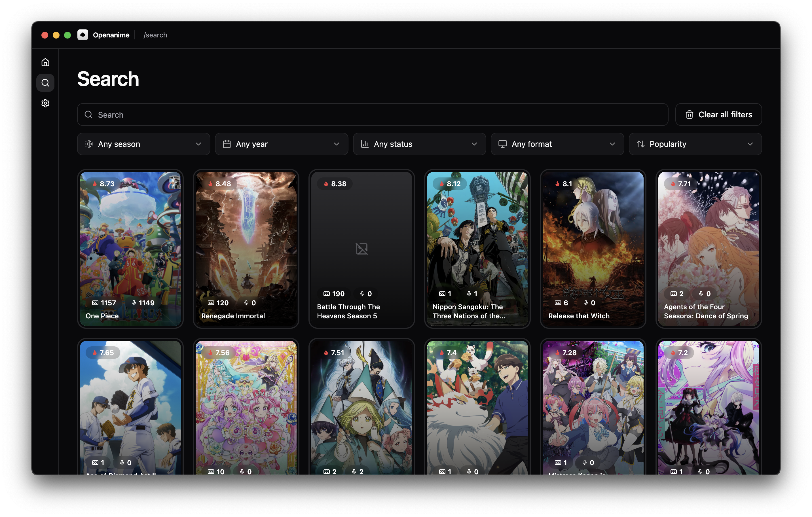Click subtitle count 6 on Release that Witch
The height and width of the screenshot is (517, 812).
pyautogui.click(x=561, y=303)
